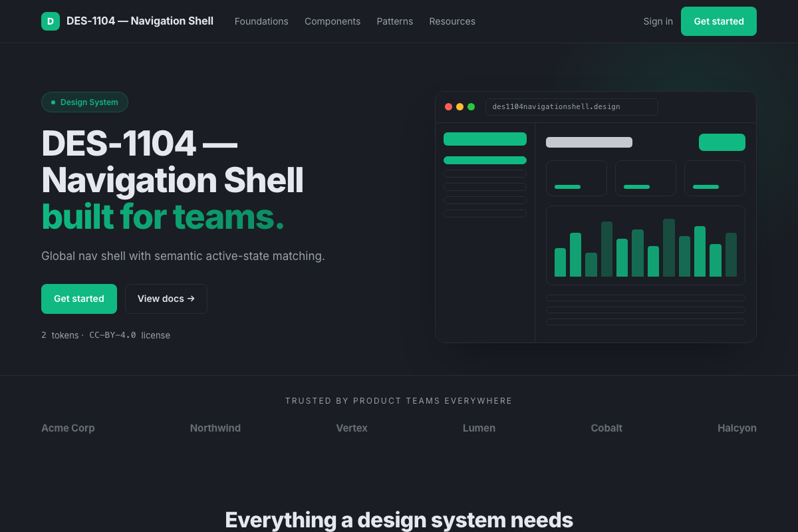Click the Halcyon logo text
Screen dimensions: 798x532
(737, 428)
